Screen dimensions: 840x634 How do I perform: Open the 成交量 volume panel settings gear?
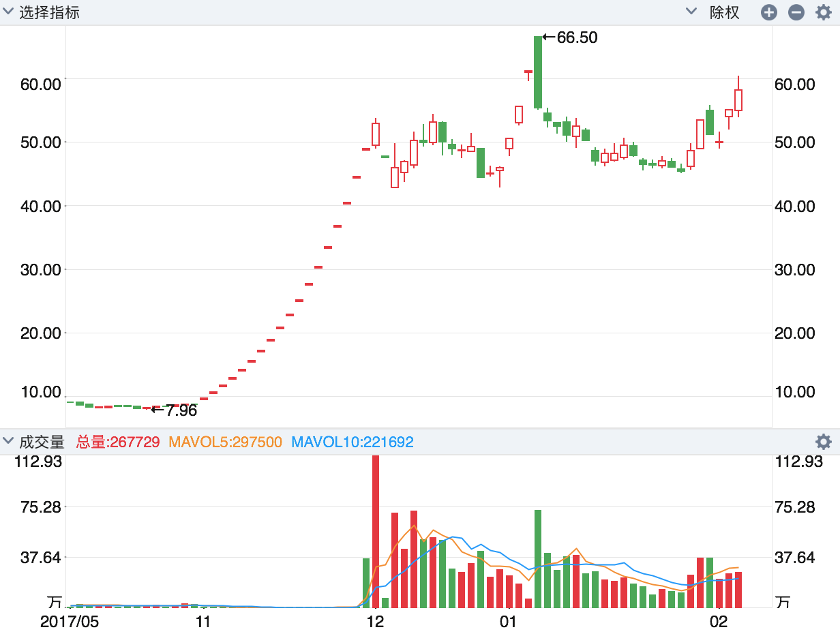(824, 442)
